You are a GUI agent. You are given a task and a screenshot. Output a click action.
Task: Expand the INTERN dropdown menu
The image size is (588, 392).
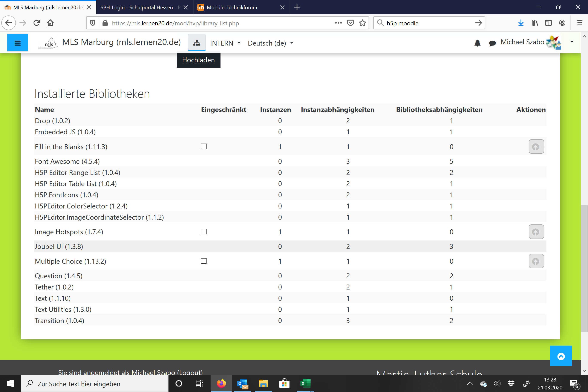point(225,43)
